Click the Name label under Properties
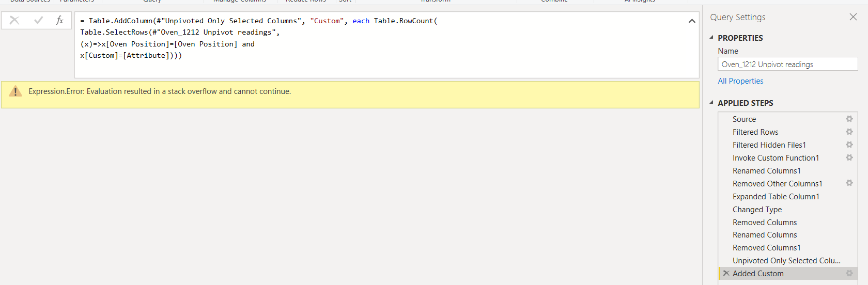Image resolution: width=868 pixels, height=285 pixels. [x=728, y=51]
